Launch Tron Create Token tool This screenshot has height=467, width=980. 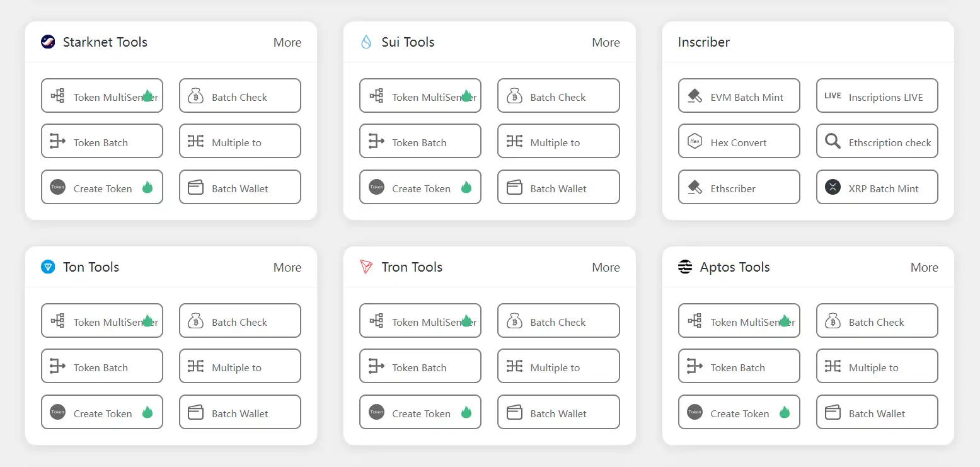[420, 412]
